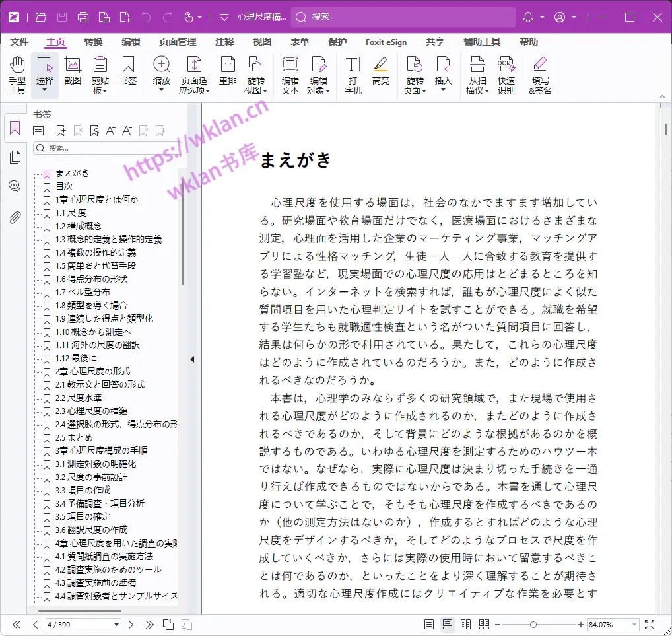This screenshot has width=672, height=636.
Task: Open the Comment (注释) ribbon tab
Action: [224, 42]
